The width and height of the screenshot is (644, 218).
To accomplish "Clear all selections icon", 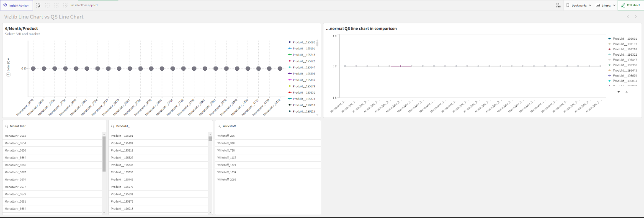I will (x=65, y=5).
